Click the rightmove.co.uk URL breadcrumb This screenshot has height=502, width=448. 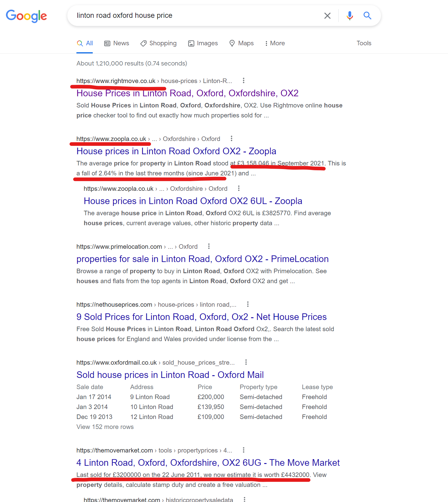pos(154,81)
